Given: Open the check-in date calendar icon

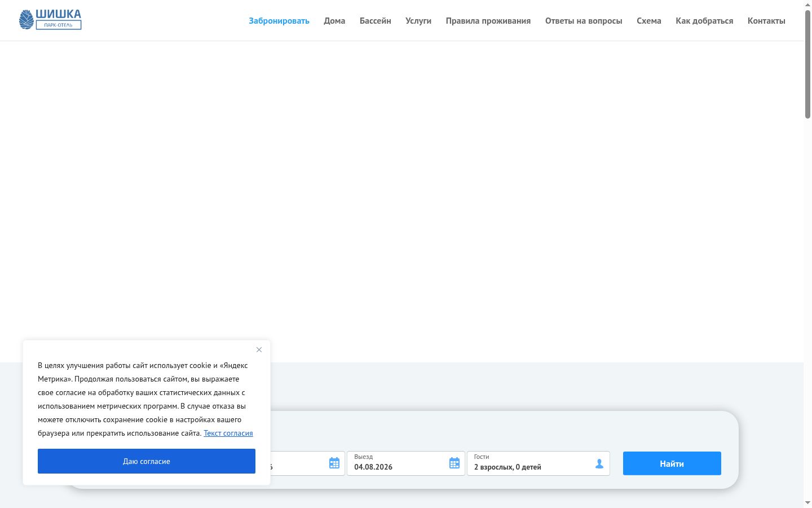Looking at the screenshot, I should (334, 463).
